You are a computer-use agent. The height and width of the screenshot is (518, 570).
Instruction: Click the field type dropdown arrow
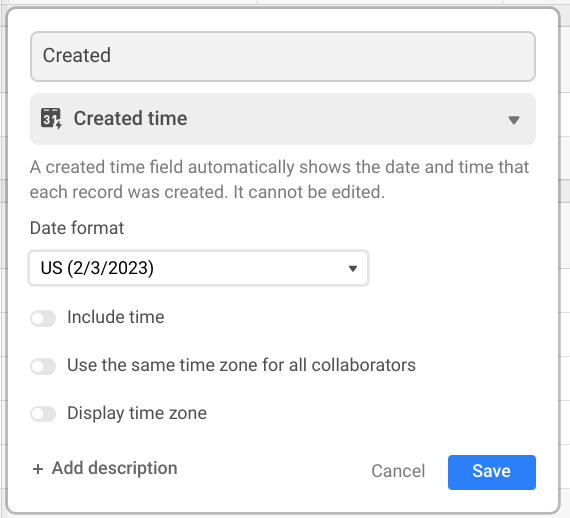pyautogui.click(x=514, y=120)
